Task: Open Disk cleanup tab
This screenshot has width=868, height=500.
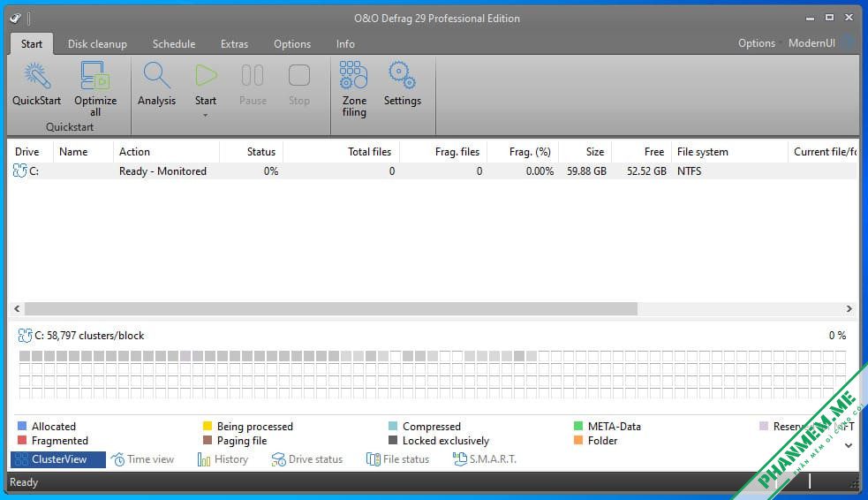Action: click(x=97, y=44)
